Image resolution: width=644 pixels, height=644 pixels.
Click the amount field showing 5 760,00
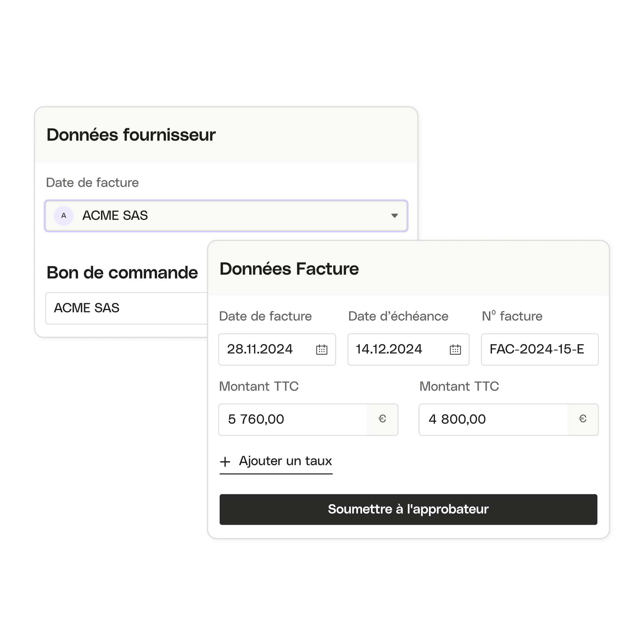308,419
